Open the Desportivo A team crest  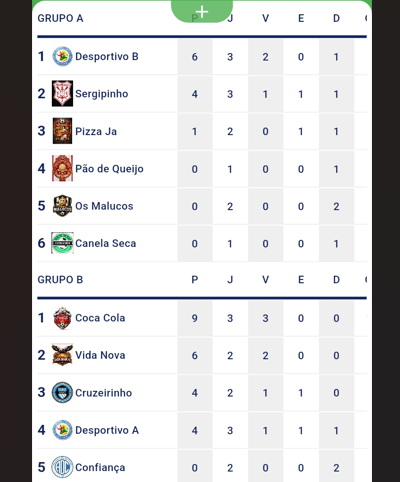[x=62, y=430]
